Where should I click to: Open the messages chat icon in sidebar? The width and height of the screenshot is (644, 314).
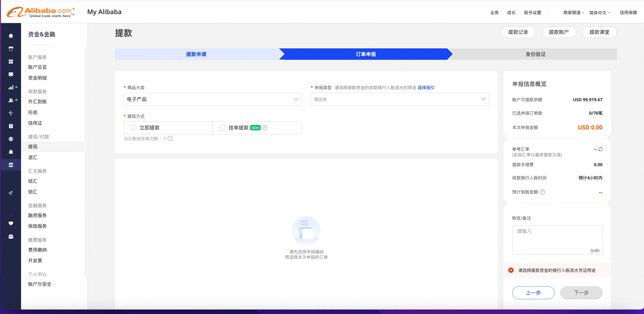coord(11,74)
